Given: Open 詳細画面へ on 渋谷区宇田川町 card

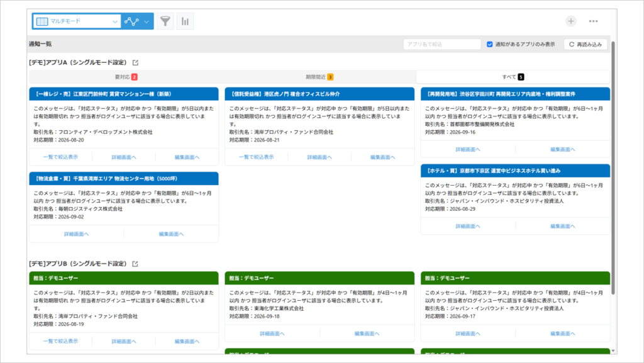Looking at the screenshot, I should 468,150.
